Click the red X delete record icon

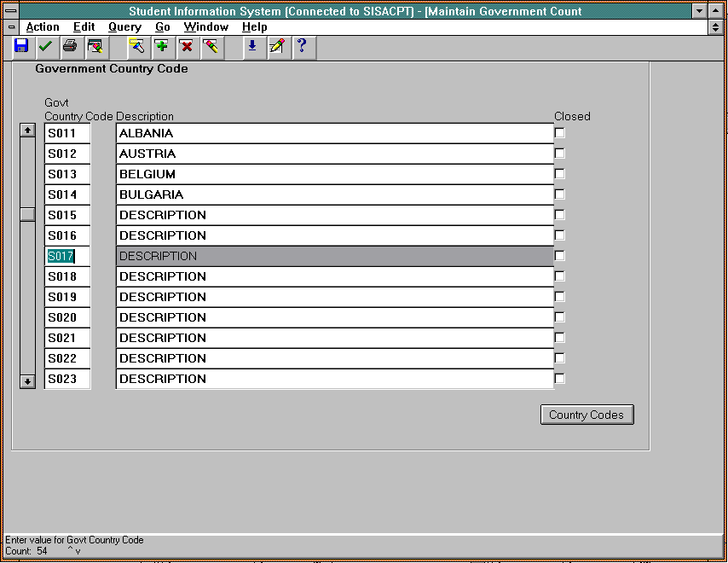tap(186, 46)
